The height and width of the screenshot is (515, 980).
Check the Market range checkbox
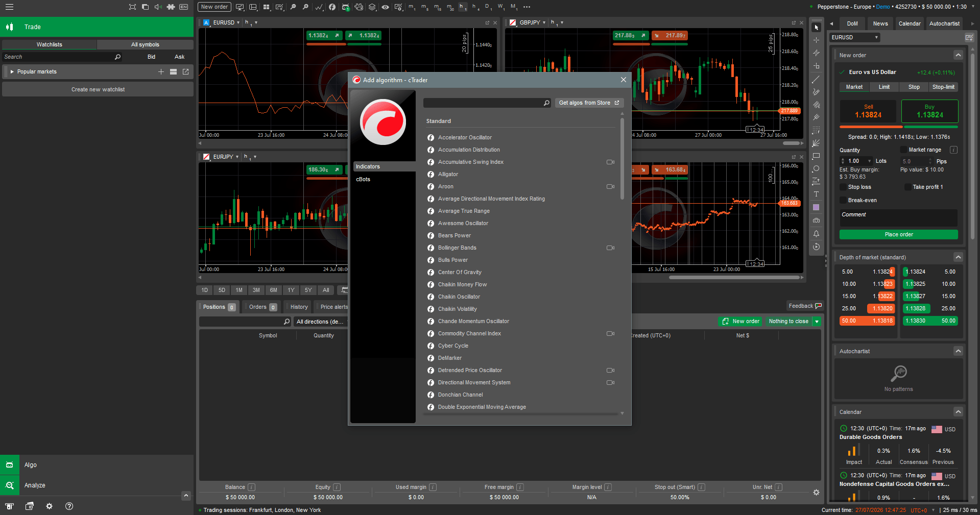(903, 150)
